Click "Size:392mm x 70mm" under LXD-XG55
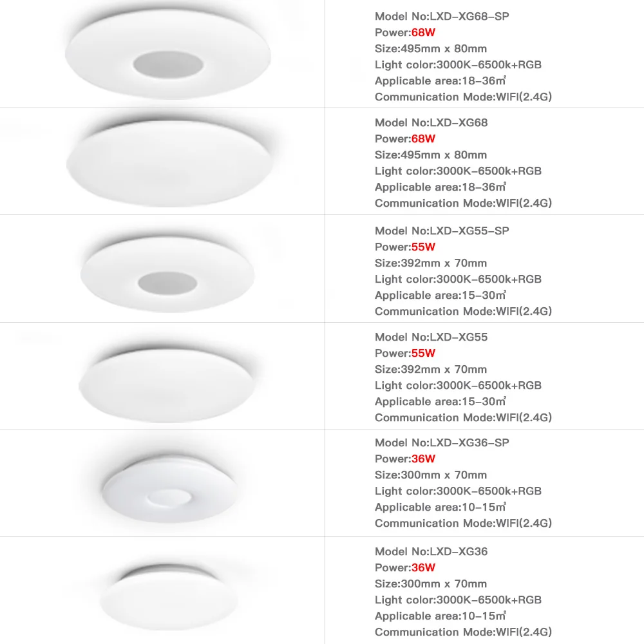This screenshot has width=644, height=644. pyautogui.click(x=431, y=369)
